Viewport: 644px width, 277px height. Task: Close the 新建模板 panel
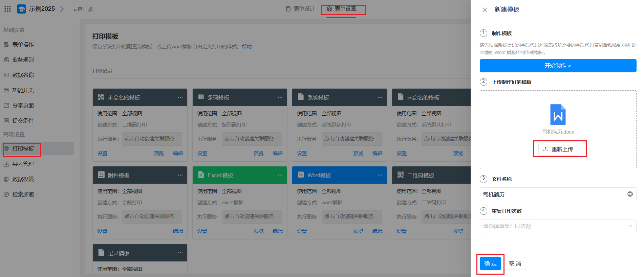tap(485, 10)
